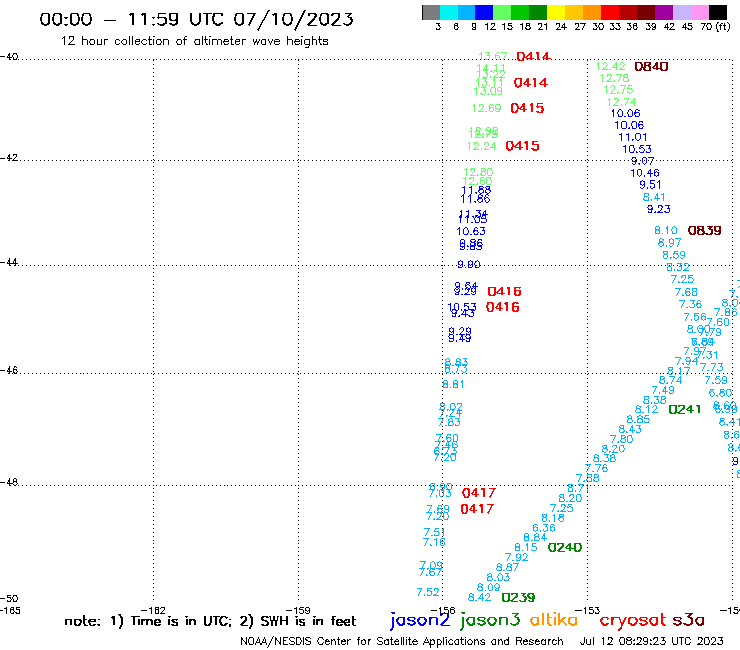740x650 pixels.
Task: Select the wave height value 9.51
Action: 650,185
